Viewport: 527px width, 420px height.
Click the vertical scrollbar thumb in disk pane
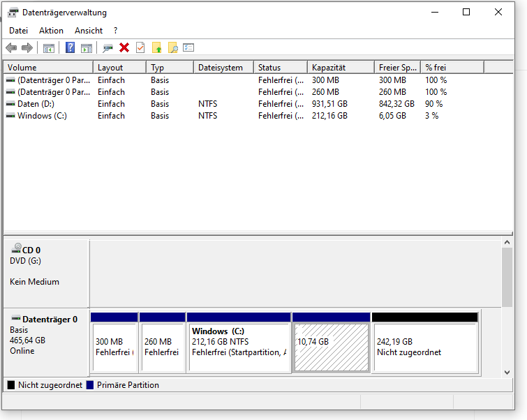coord(507,277)
